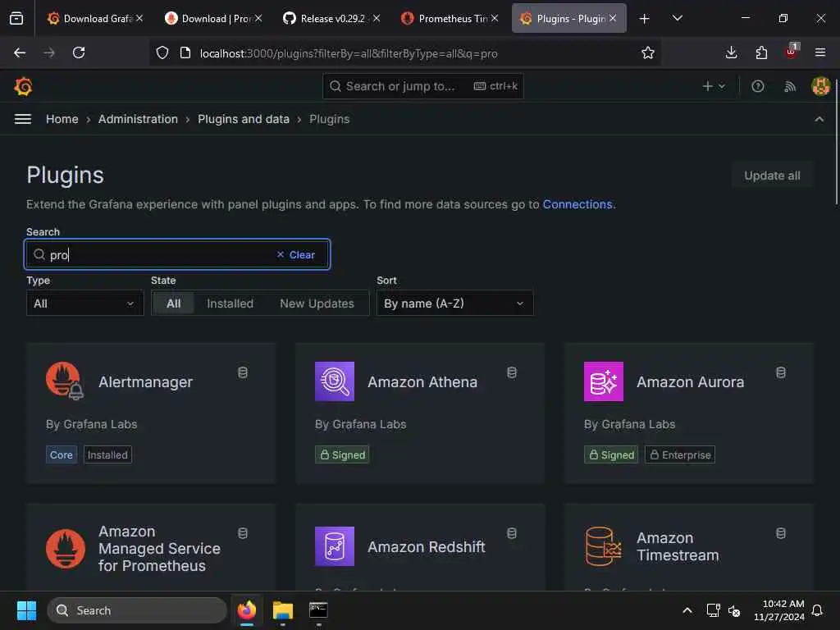
Task: Click the Amazon Redshift plugin logo
Action: [335, 546]
